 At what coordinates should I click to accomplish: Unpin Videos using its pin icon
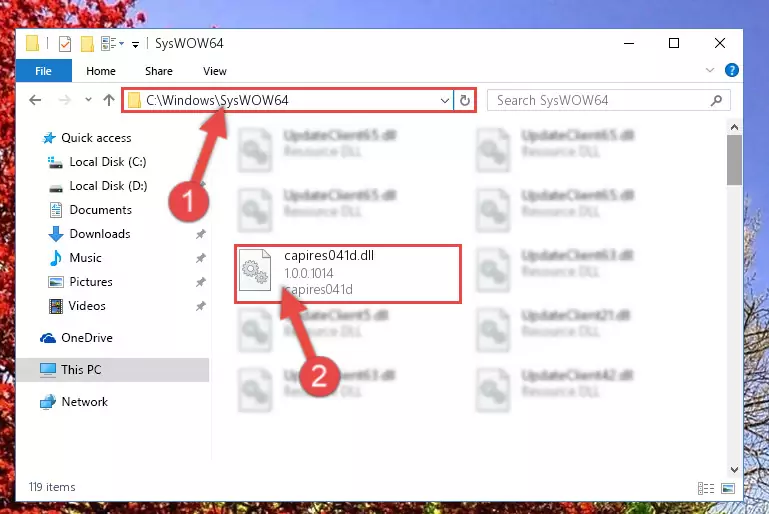click(201, 306)
